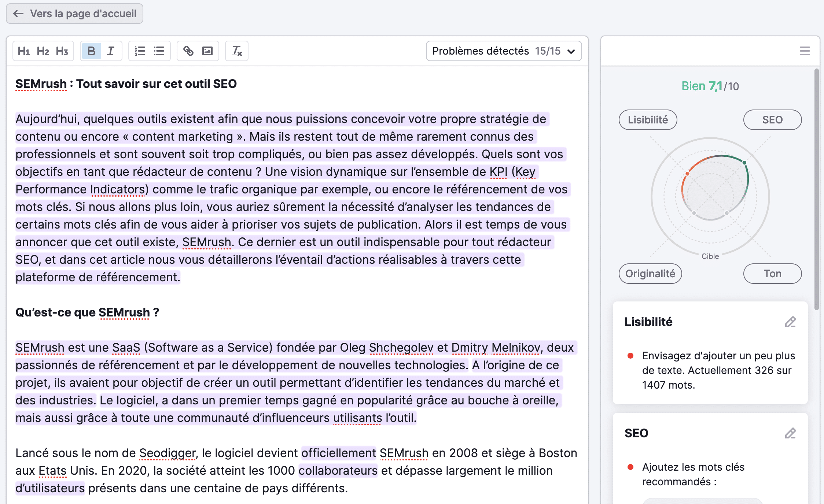
Task: Click the 'Ajoutez les mots clés recommandés' item
Action: click(693, 474)
